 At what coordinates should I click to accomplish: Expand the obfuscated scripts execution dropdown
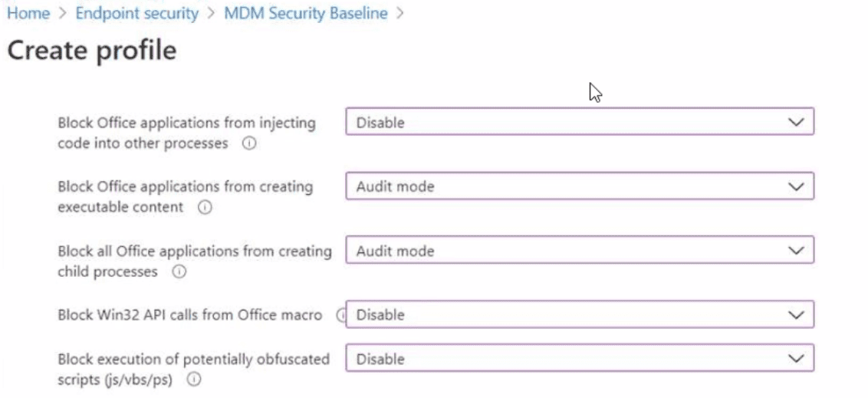click(x=579, y=359)
